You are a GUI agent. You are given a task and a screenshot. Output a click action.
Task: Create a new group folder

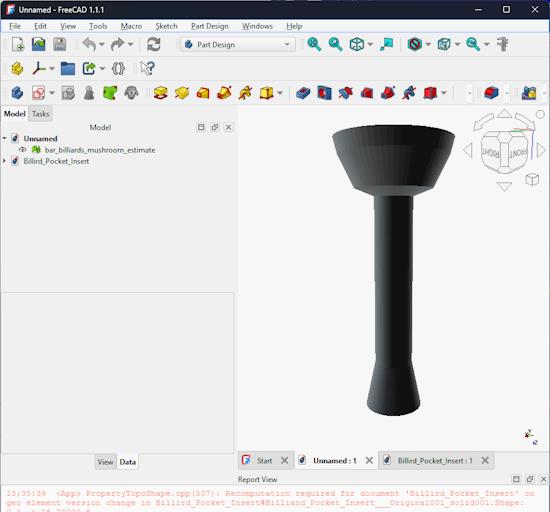(x=68, y=68)
